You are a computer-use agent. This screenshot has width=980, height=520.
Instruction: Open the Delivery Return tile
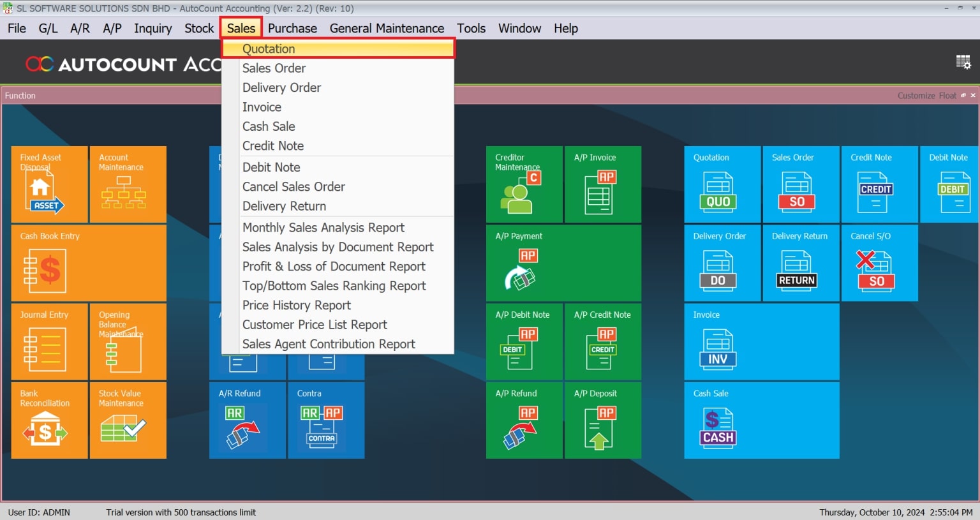click(801, 263)
